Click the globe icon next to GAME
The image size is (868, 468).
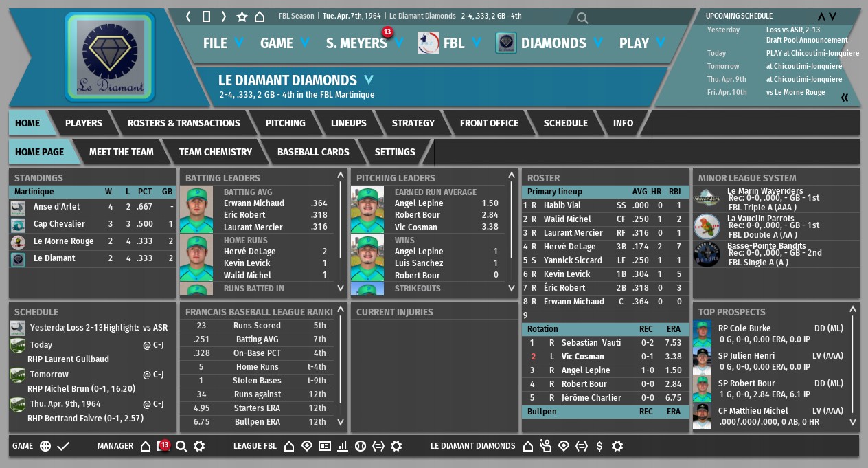point(45,446)
